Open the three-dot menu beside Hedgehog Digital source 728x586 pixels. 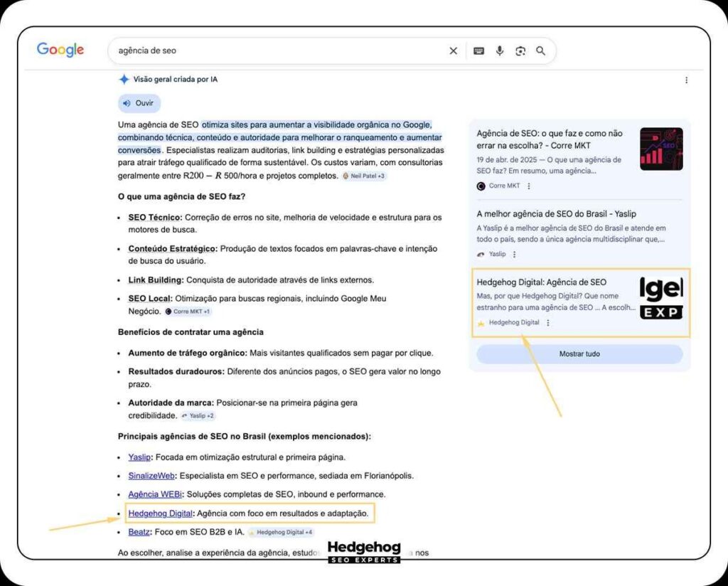[548, 323]
